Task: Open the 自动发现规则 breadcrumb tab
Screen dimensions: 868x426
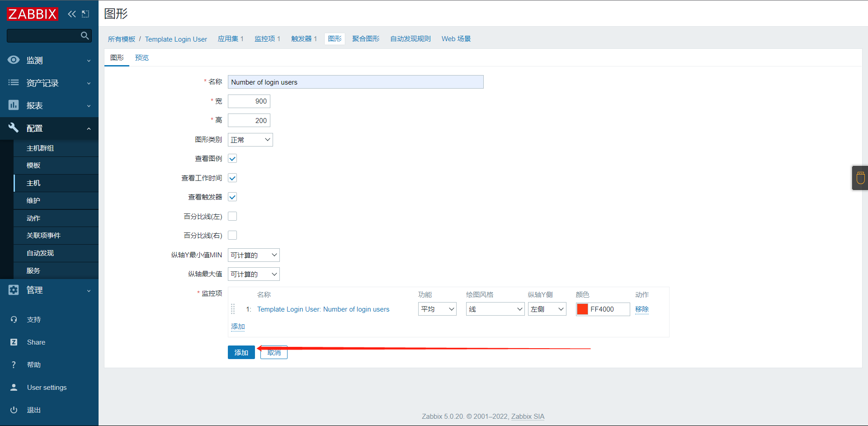Action: click(410, 39)
